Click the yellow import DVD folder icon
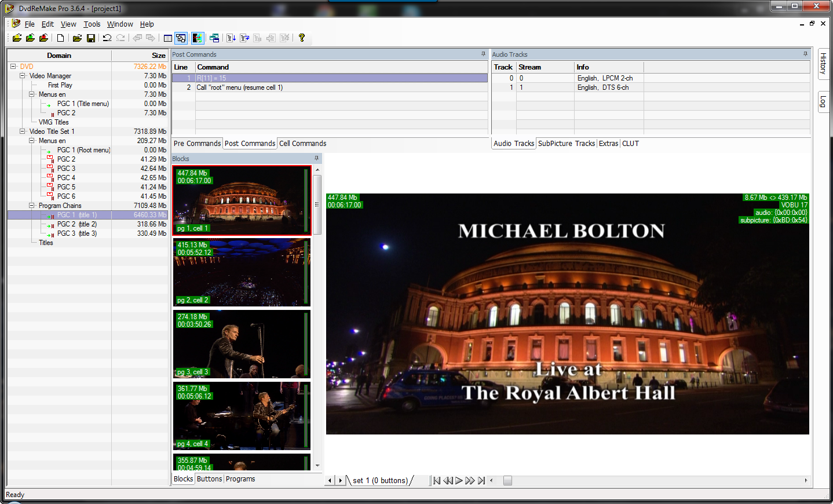833x504 pixels. (17, 38)
